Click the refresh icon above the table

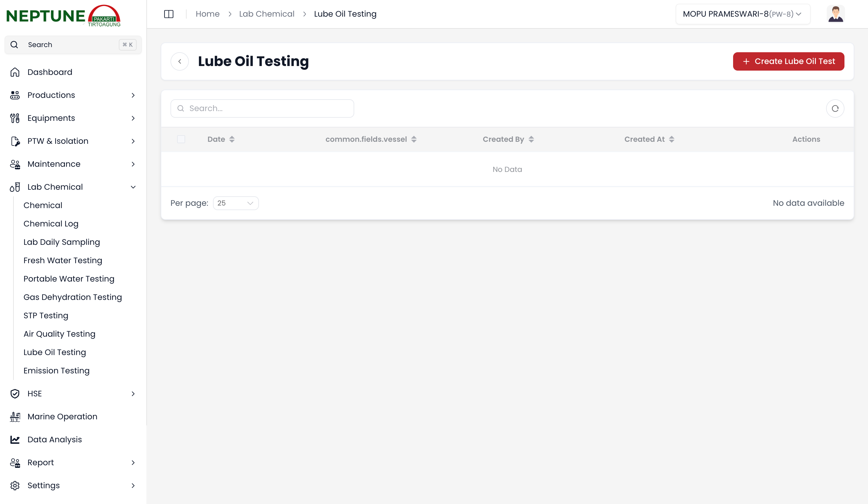835,108
